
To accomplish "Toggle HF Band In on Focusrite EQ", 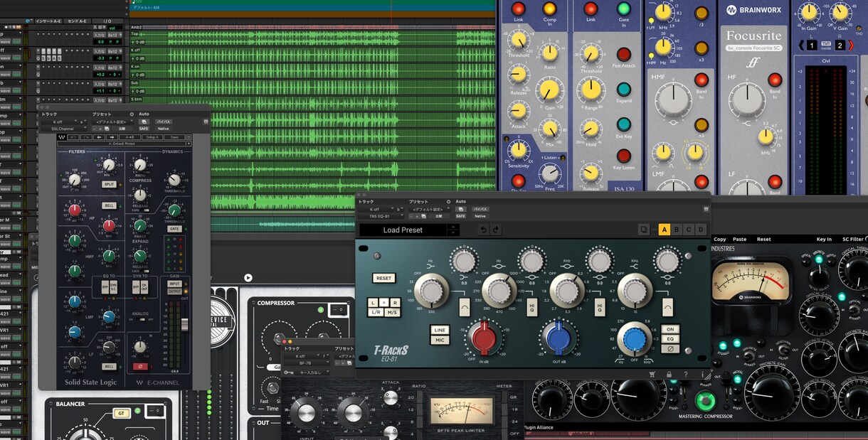I will point(775,81).
